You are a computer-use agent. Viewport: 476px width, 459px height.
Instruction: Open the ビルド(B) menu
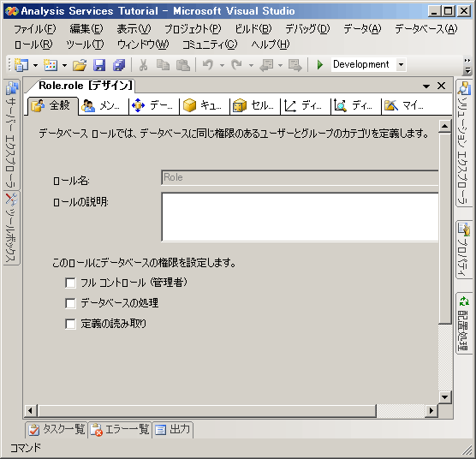(253, 29)
